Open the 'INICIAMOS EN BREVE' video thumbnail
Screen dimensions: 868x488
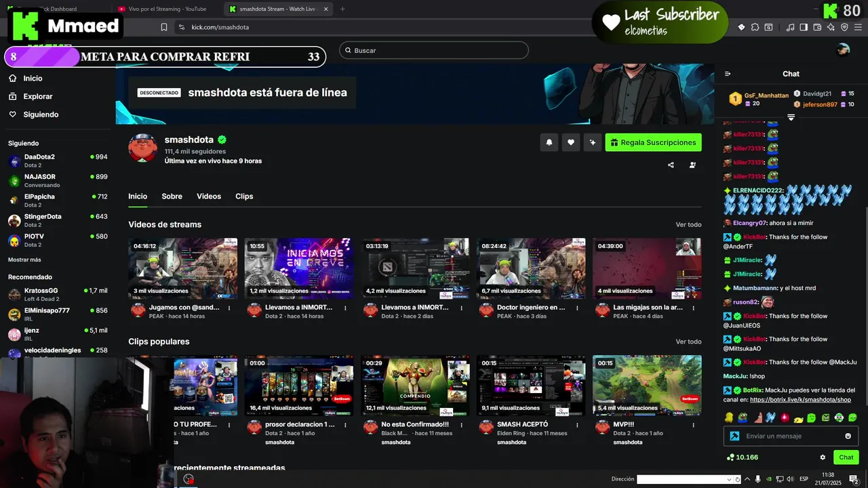pyautogui.click(x=298, y=268)
